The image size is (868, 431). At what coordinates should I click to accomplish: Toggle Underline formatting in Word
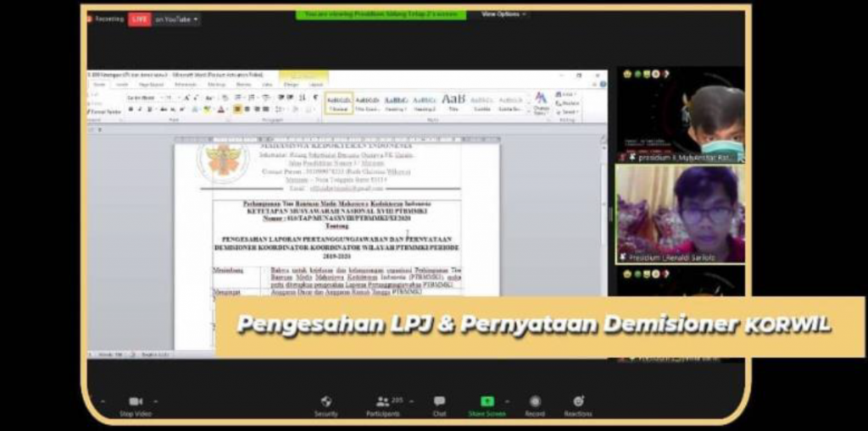point(149,109)
